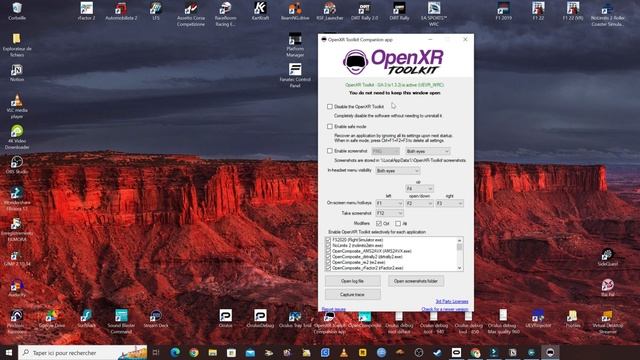Open the RSF_Launcher desktop icon

pyautogui.click(x=330, y=11)
